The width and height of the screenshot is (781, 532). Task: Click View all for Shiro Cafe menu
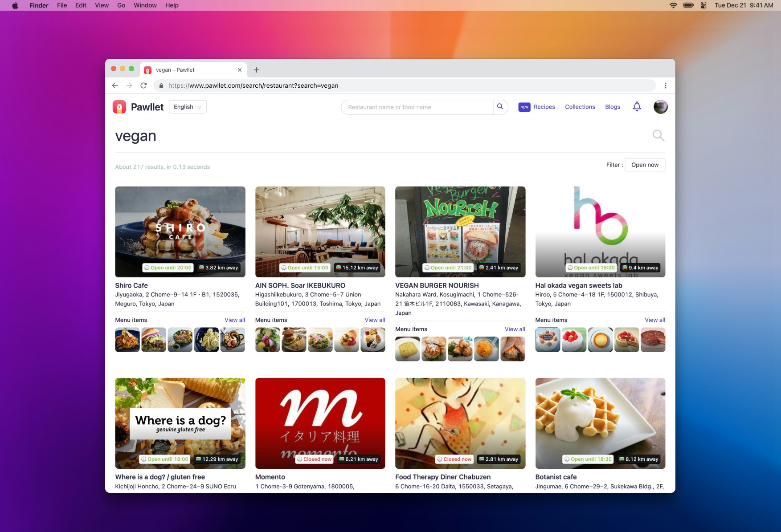(x=235, y=320)
